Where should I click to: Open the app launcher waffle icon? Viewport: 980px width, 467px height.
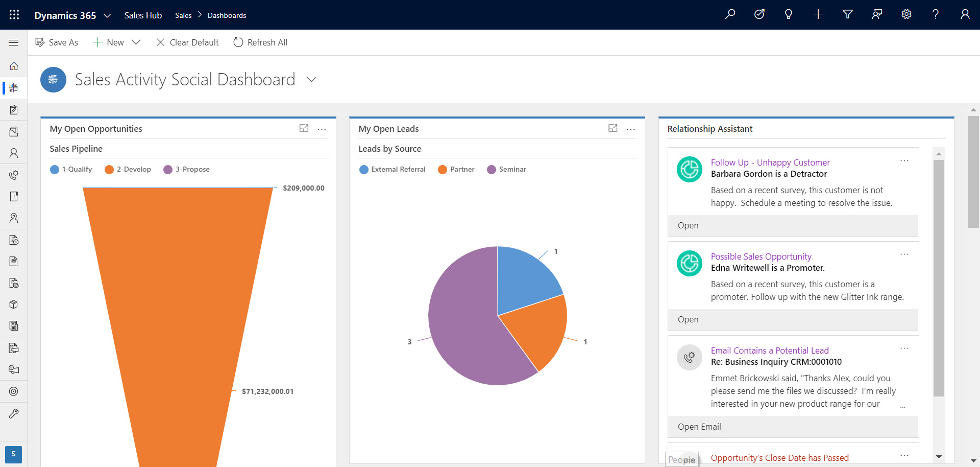(x=14, y=15)
